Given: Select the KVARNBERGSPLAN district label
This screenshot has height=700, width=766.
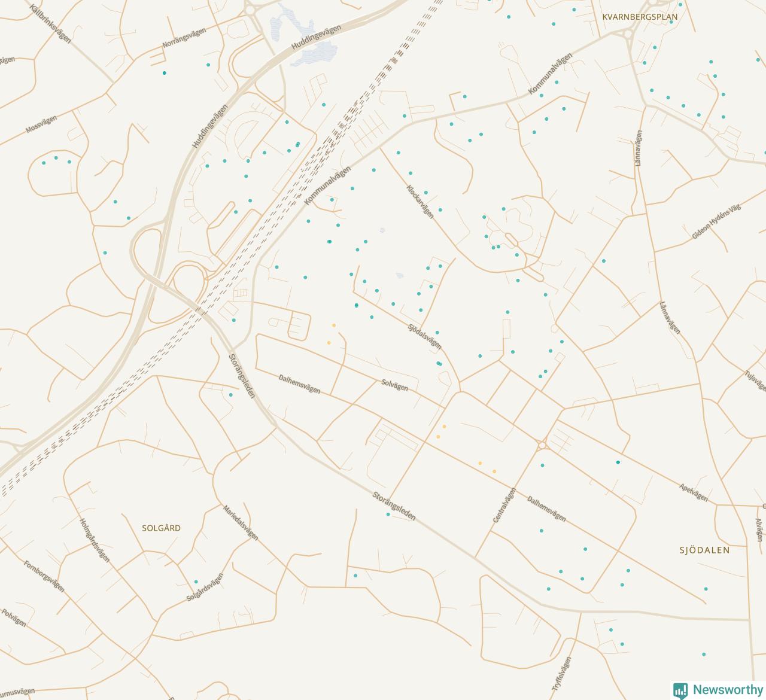Looking at the screenshot, I should coord(640,17).
